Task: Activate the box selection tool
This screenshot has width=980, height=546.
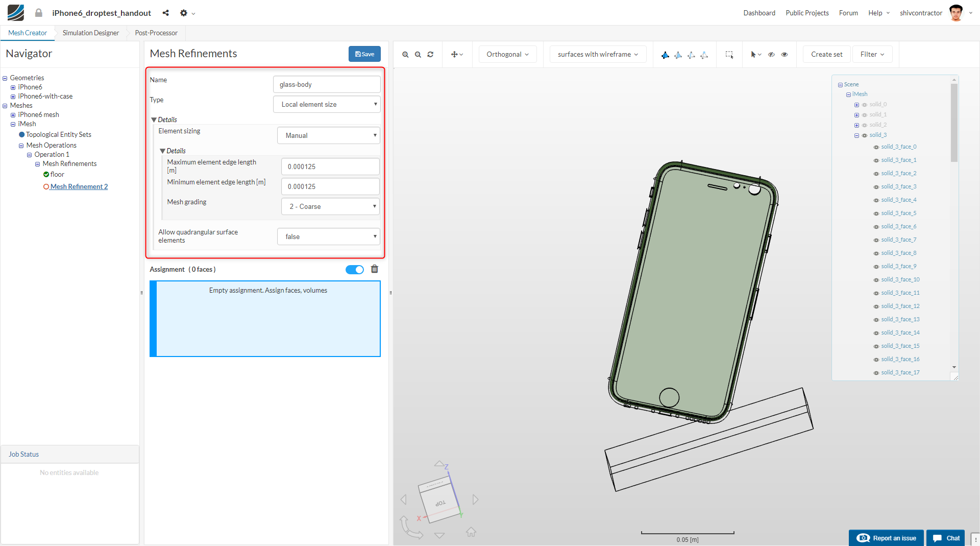Action: tap(729, 55)
